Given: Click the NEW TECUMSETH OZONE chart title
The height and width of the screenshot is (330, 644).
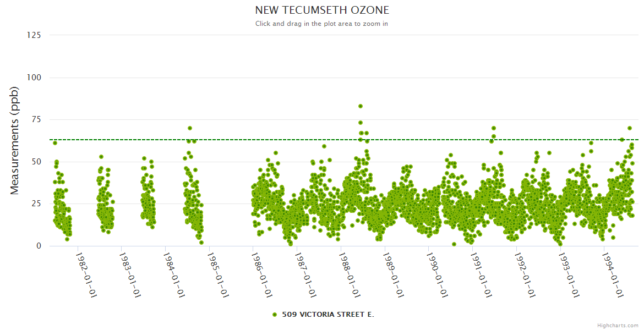Looking at the screenshot, I should (322, 10).
